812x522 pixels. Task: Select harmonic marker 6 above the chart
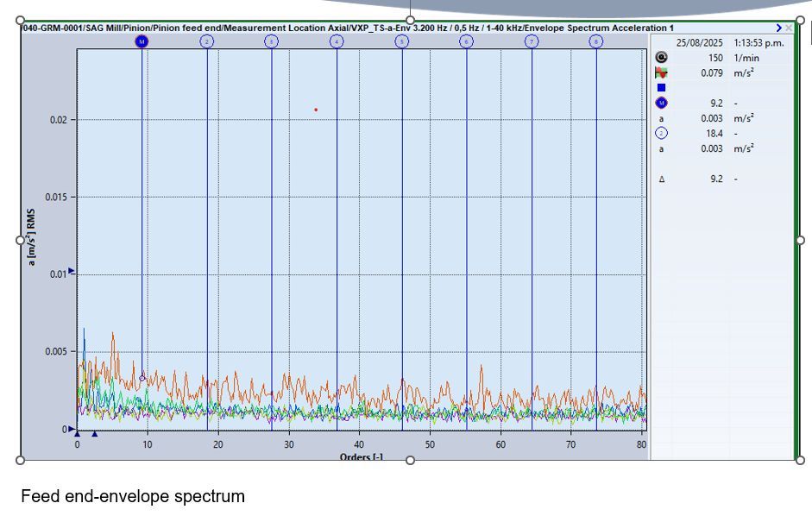pos(466,41)
